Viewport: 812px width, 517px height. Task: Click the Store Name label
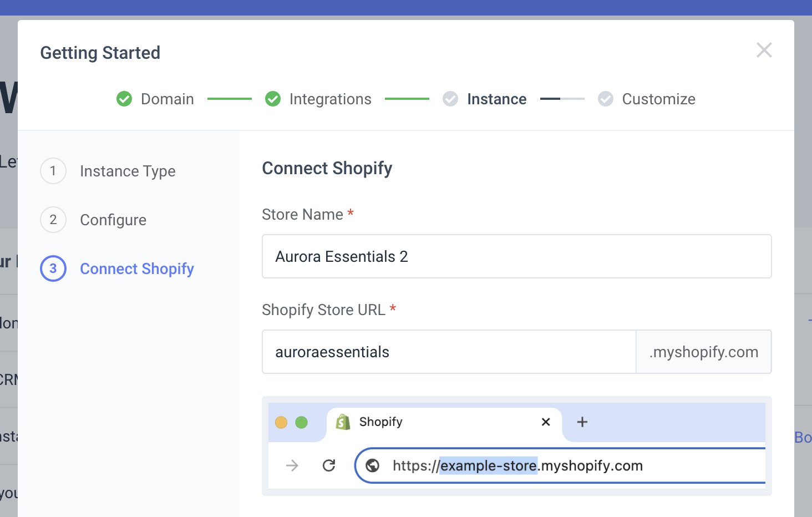pyautogui.click(x=302, y=214)
